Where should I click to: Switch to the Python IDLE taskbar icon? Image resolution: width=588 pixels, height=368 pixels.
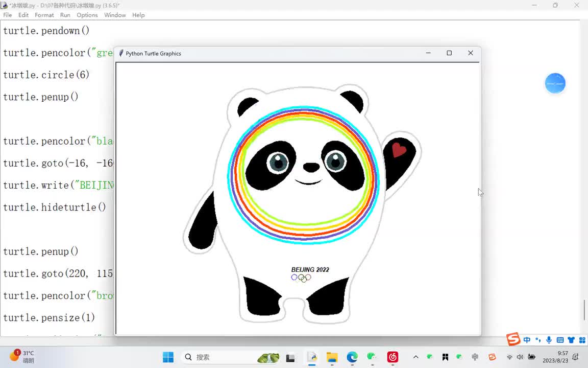pos(312,357)
